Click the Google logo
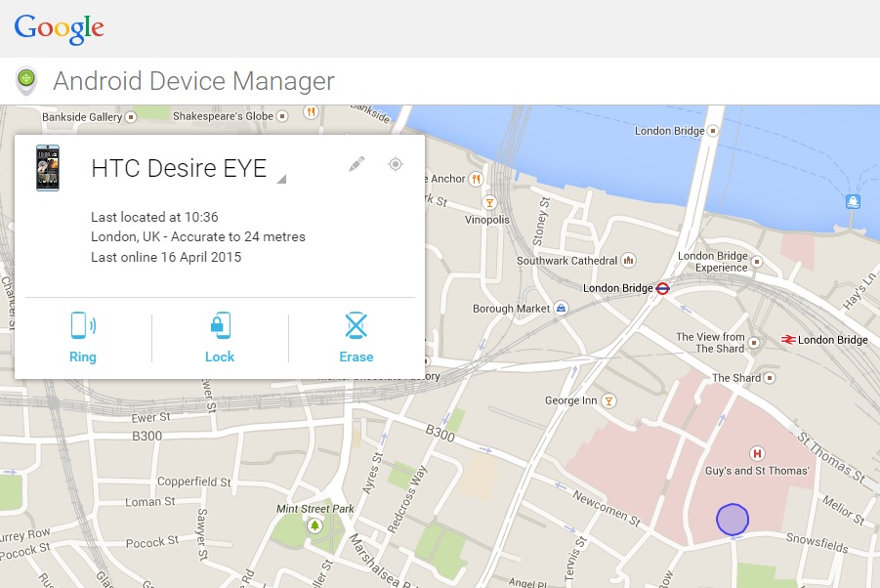The image size is (880, 588). coord(59,28)
